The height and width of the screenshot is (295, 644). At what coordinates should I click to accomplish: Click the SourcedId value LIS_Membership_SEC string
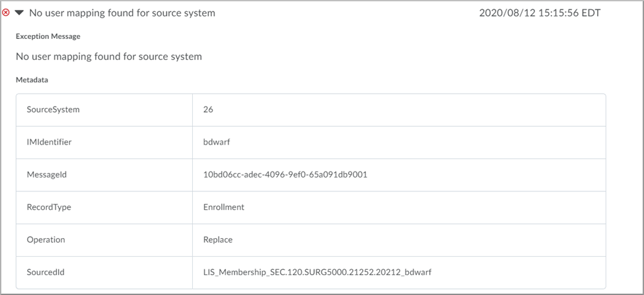coord(317,272)
